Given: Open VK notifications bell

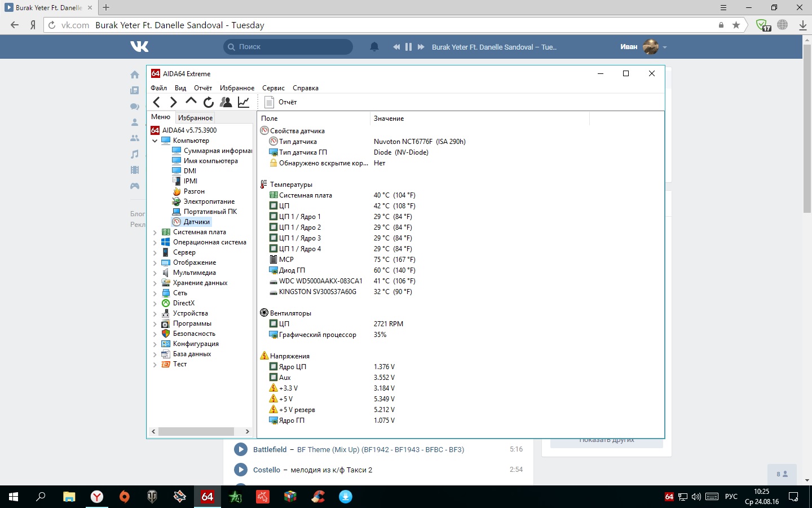Looking at the screenshot, I should point(374,47).
